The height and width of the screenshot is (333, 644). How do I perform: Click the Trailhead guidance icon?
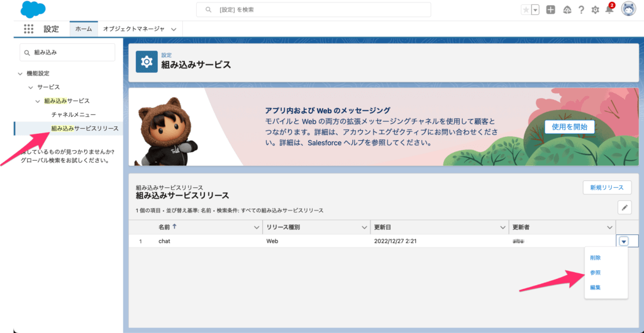coord(567,10)
